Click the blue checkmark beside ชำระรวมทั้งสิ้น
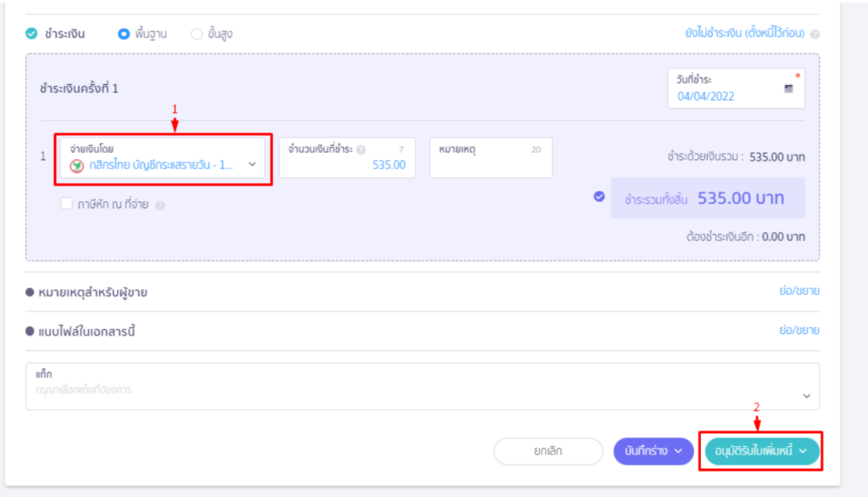Screen dimensions: 868x497 point(599,197)
